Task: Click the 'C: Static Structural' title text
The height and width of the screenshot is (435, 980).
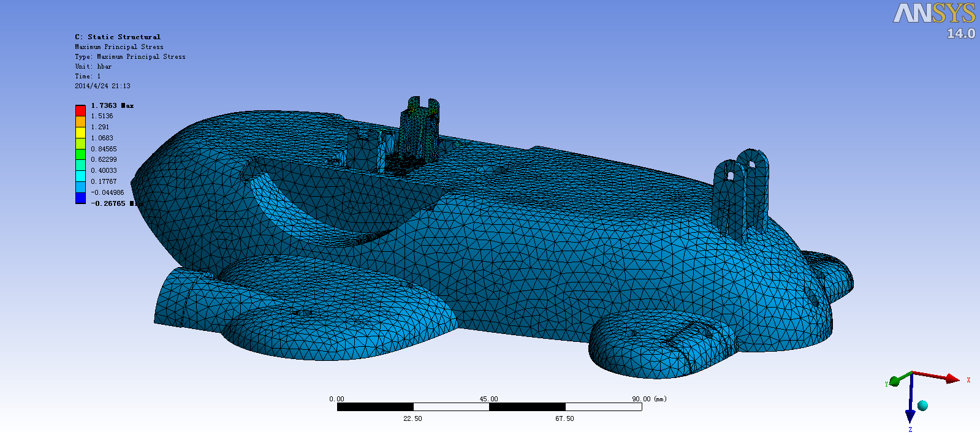Action: tap(118, 37)
